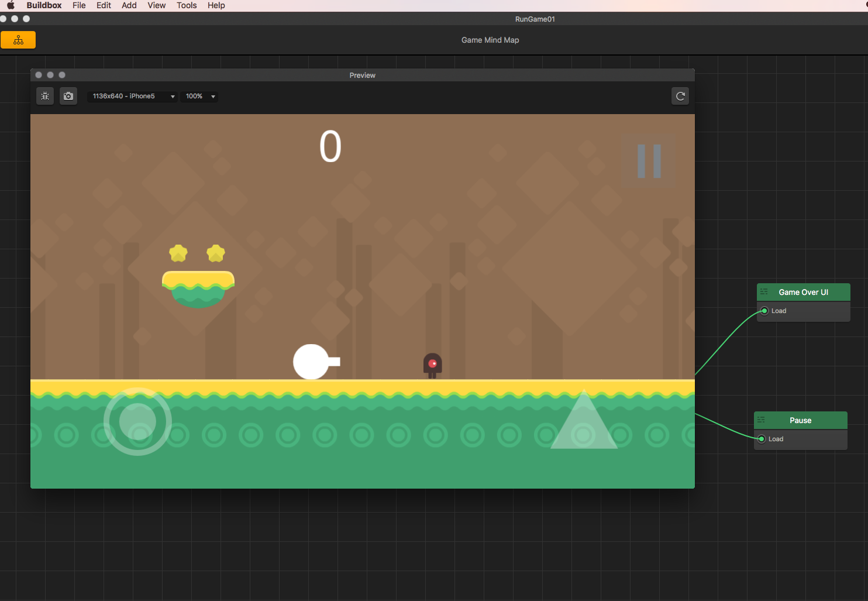Reload the preview with the refresh icon

(680, 96)
